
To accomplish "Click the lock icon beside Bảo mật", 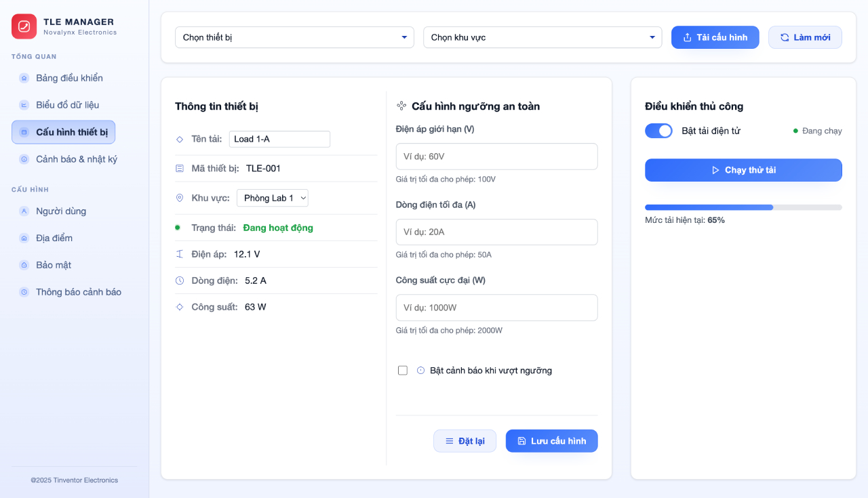I will (24, 265).
